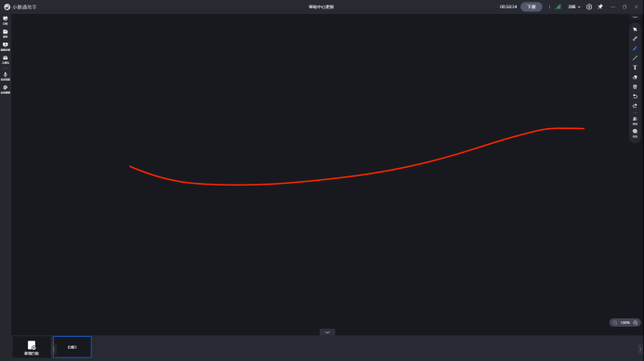Screen dimensions: 644x361
Task: Minimize the application window
Action: pyautogui.click(x=612, y=7)
